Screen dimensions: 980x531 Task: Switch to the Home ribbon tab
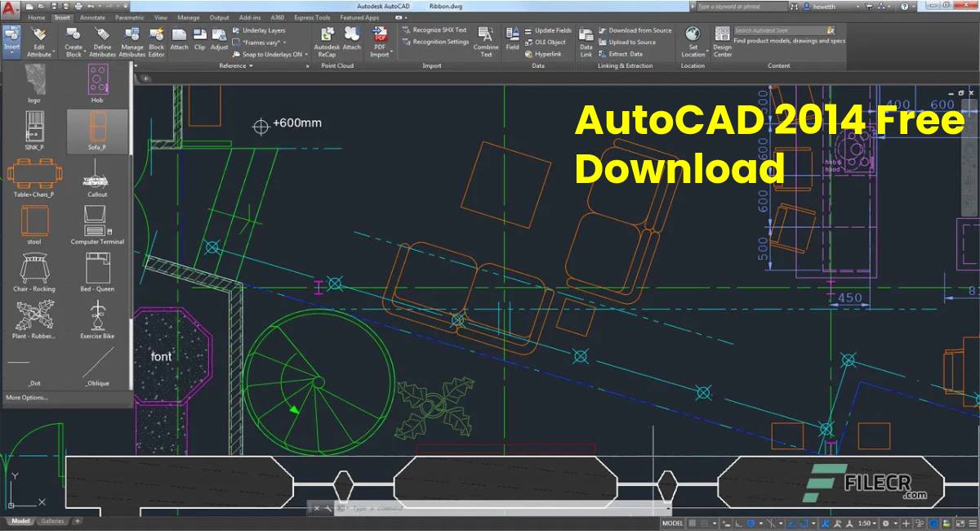pos(37,17)
